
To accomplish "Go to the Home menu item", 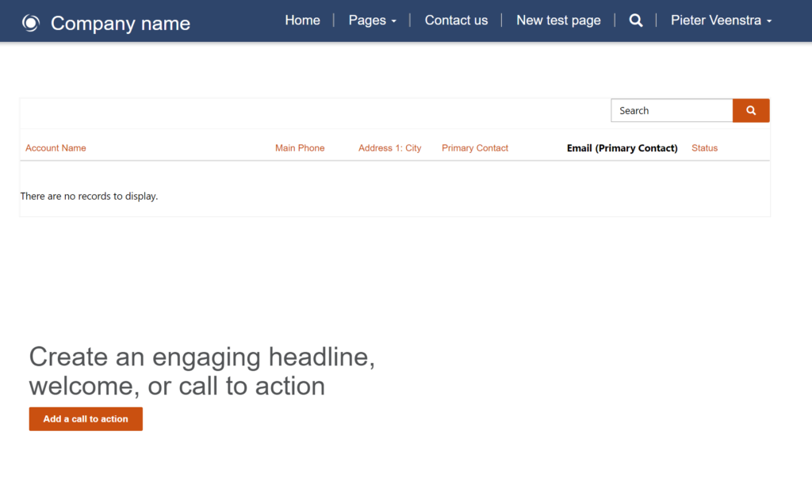I will [x=302, y=20].
